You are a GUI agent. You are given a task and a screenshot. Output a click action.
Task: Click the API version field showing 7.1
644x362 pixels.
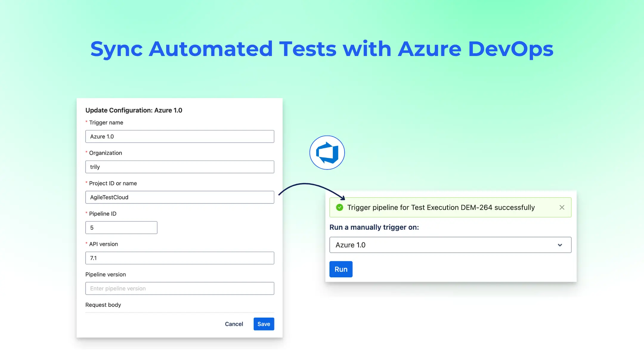(x=180, y=258)
